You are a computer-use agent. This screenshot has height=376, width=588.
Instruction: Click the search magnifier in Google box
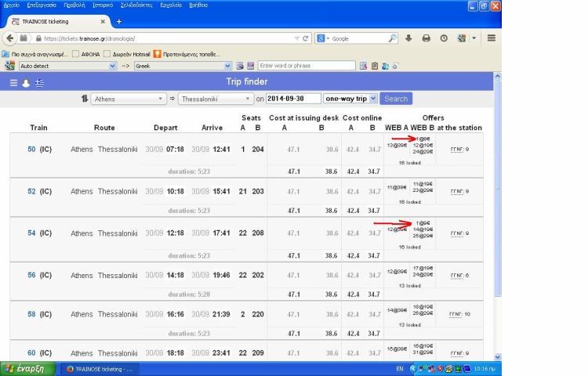pos(392,38)
